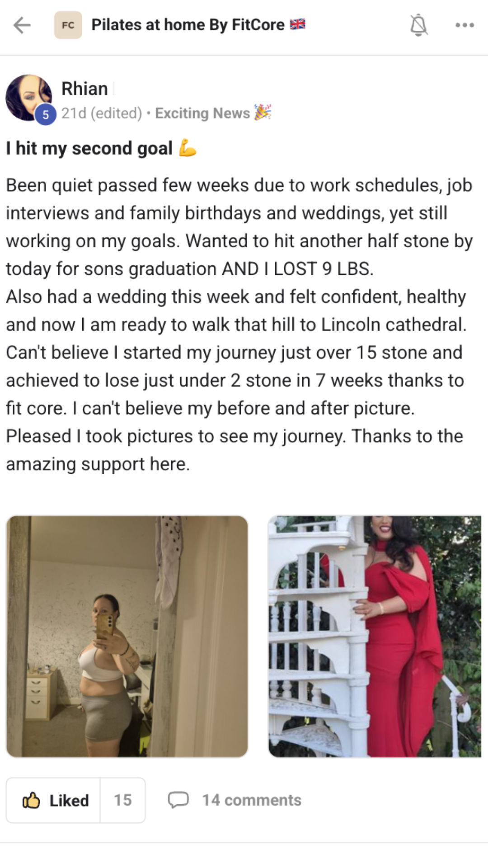The image size is (488, 868).
Task: Open the Exciting News category link
Action: pos(202,113)
